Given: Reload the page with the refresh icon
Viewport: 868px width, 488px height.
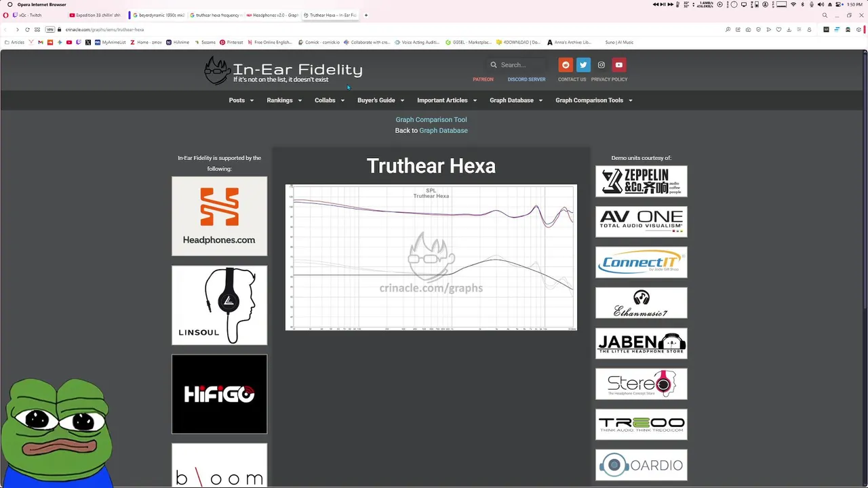Looking at the screenshot, I should (27, 30).
